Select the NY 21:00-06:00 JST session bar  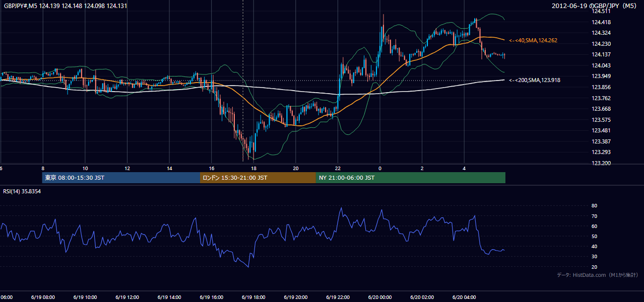[411, 178]
